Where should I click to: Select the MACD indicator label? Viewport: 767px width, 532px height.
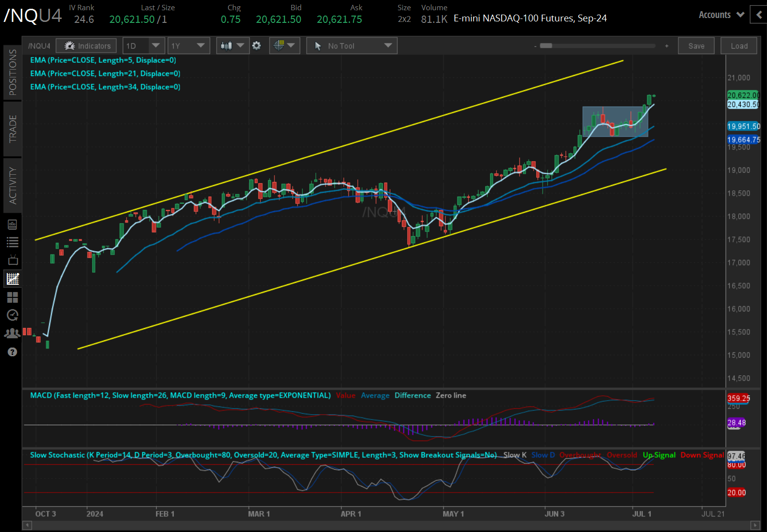[181, 395]
